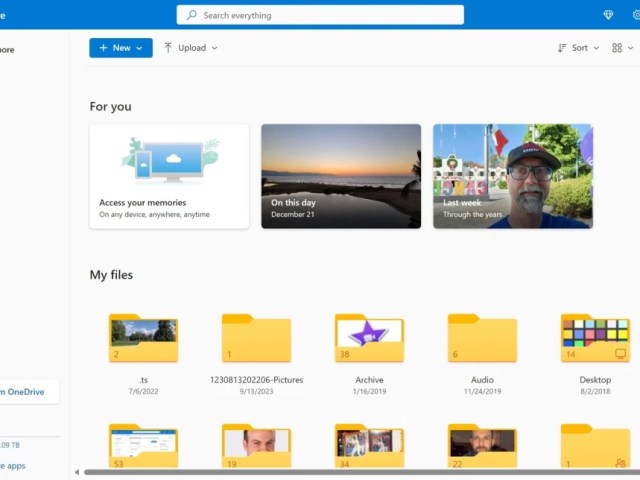Open the 1230813202206-Pictures folder icon

(x=256, y=338)
